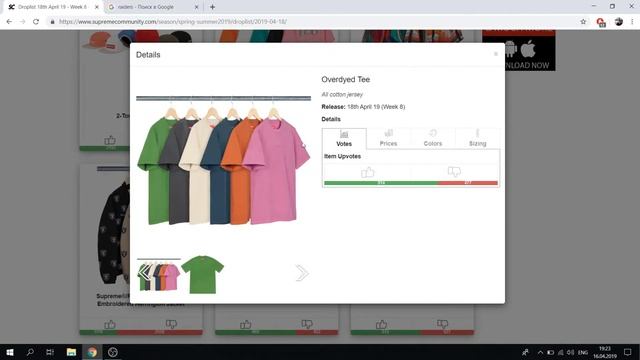Image resolution: width=640 pixels, height=360 pixels.
Task: Open Windows taskbar search
Action: [30, 352]
